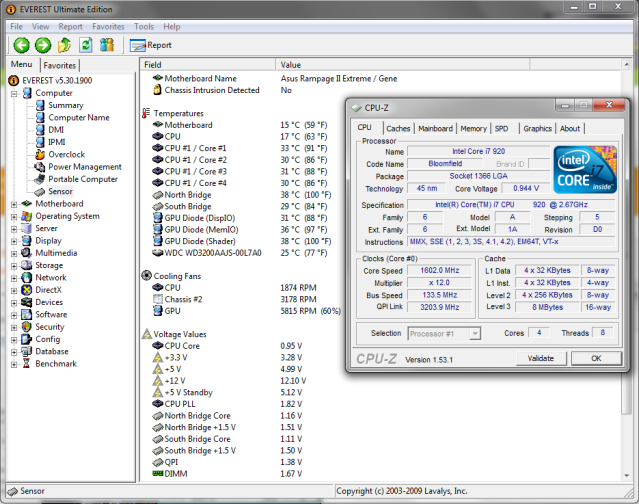
Task: Open the Portable Computer page
Action: tap(83, 179)
